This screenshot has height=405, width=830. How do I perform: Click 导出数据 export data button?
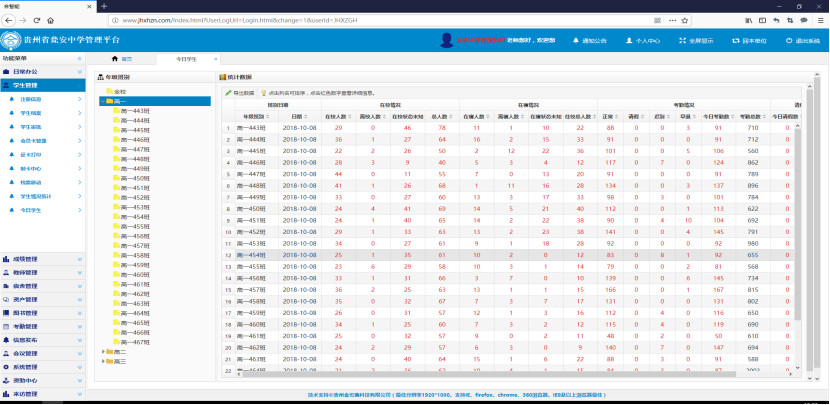pos(240,93)
